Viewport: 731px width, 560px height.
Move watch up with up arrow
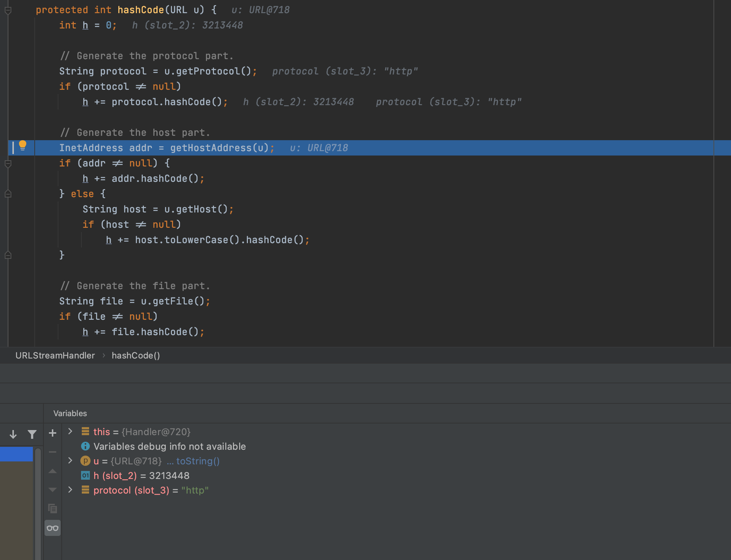(x=53, y=471)
